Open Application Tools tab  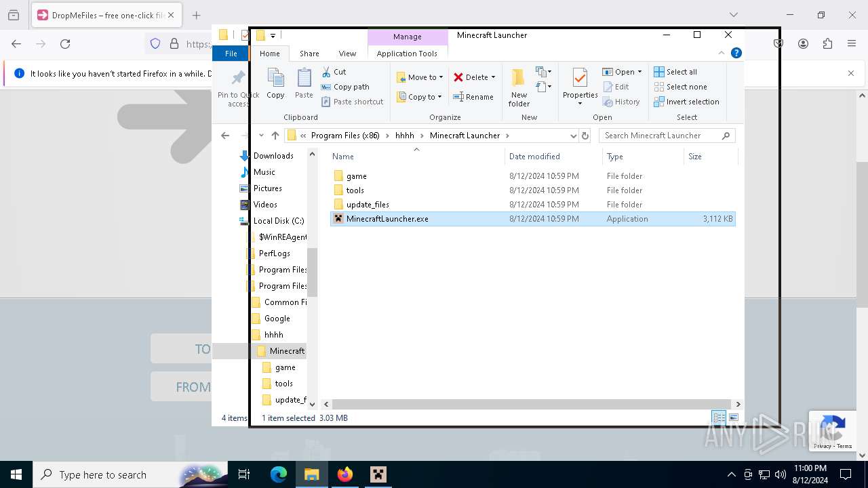[x=407, y=54]
